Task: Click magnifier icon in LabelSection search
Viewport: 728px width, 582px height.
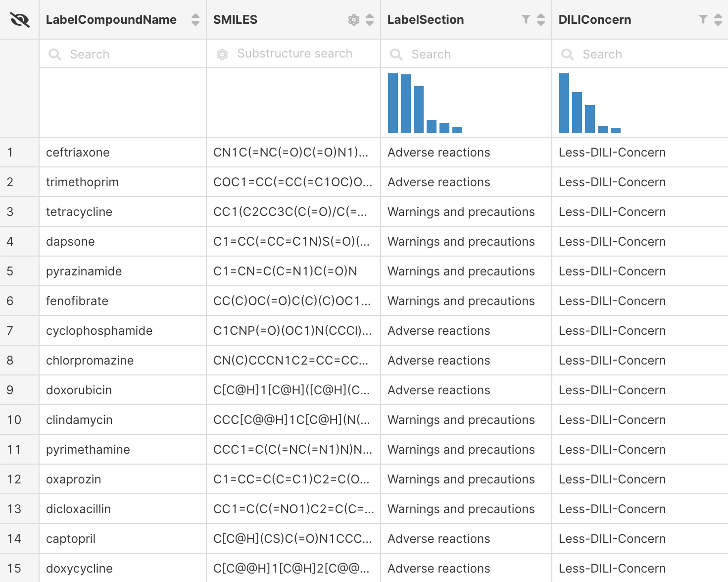Action: 396,54
